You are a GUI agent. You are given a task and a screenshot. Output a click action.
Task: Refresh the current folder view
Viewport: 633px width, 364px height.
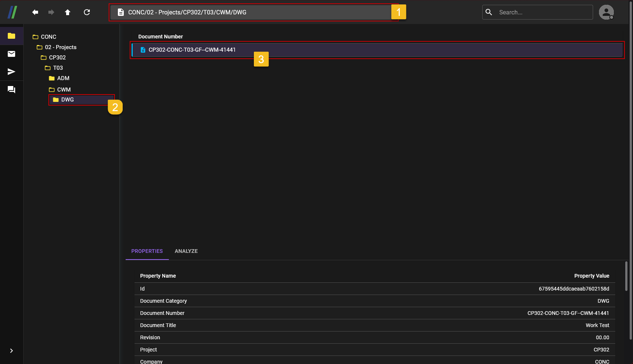pyautogui.click(x=87, y=12)
